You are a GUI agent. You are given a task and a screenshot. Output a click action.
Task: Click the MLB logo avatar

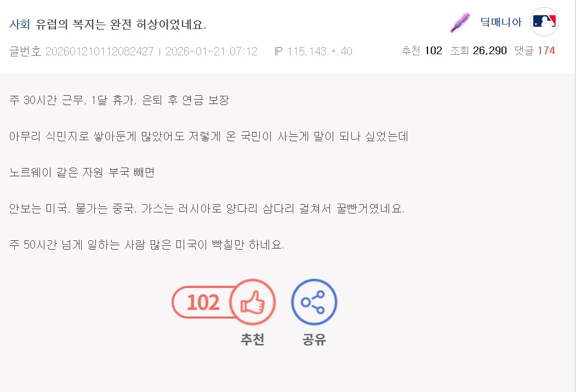544,22
